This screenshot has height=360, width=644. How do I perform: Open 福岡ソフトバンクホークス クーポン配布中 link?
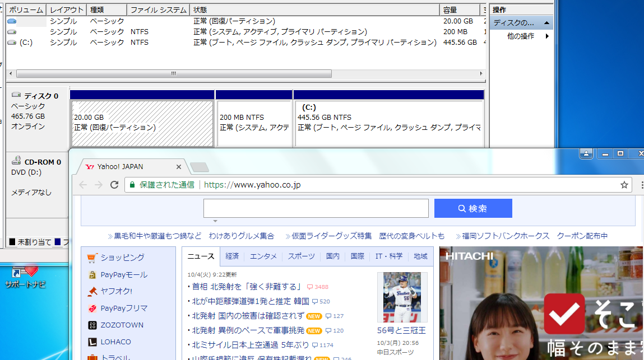coord(535,236)
